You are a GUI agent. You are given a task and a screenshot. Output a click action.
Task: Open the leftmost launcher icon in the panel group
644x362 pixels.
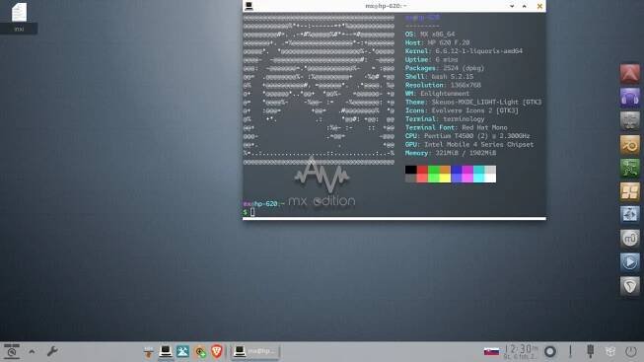click(149, 352)
